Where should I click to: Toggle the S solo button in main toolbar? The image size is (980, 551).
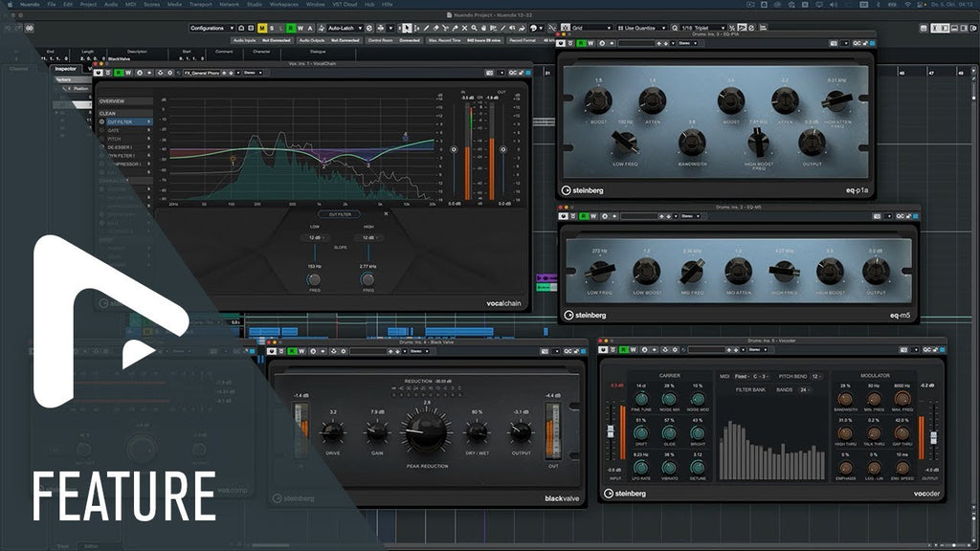pos(272,28)
